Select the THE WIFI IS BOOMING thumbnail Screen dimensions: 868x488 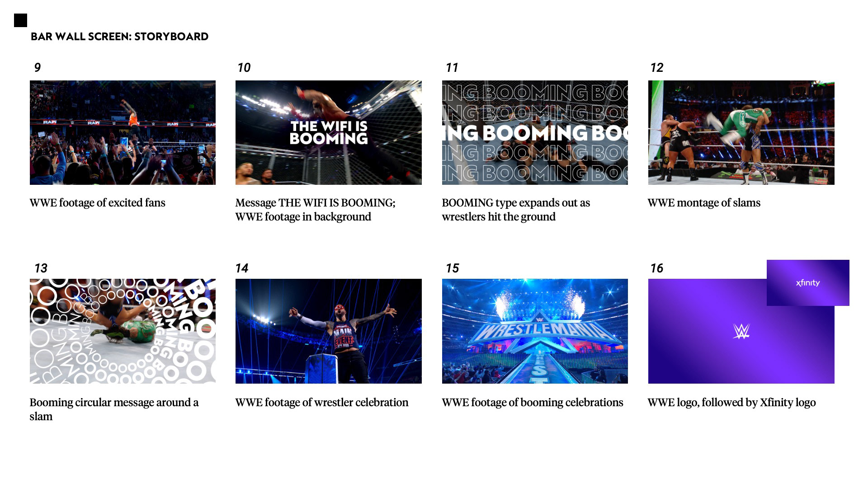point(329,132)
